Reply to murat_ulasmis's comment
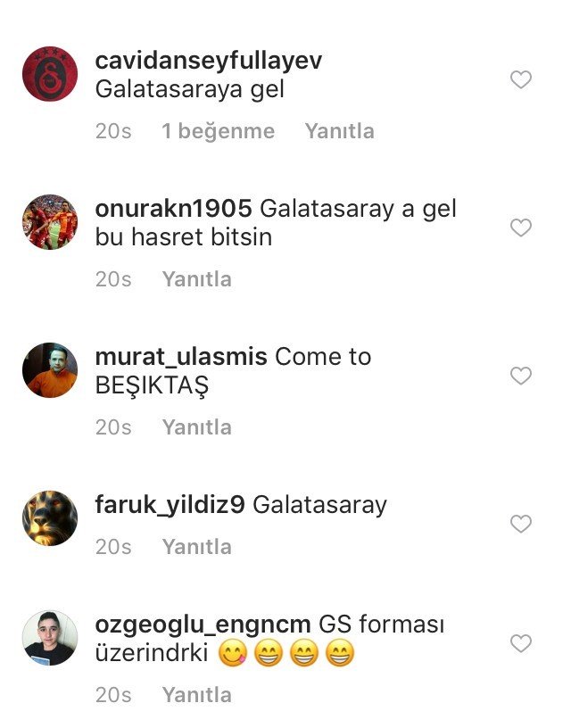The width and height of the screenshot is (571, 728). 197,427
